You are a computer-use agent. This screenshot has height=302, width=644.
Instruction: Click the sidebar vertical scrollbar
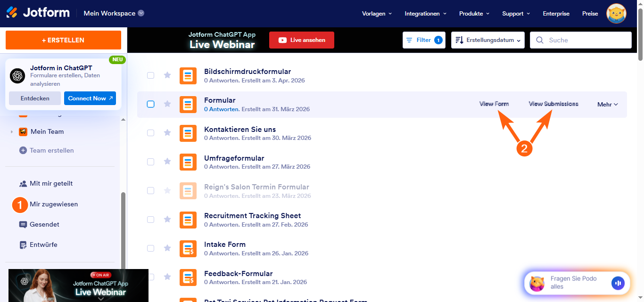123,231
